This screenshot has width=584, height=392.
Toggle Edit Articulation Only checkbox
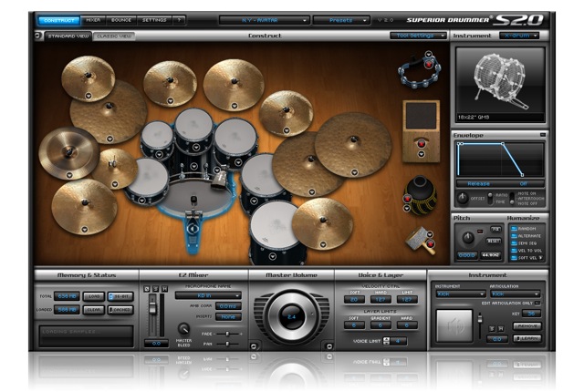click(537, 303)
